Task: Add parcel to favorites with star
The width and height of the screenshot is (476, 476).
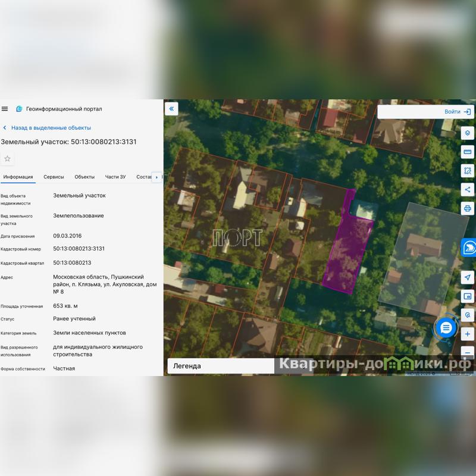Action: point(8,158)
